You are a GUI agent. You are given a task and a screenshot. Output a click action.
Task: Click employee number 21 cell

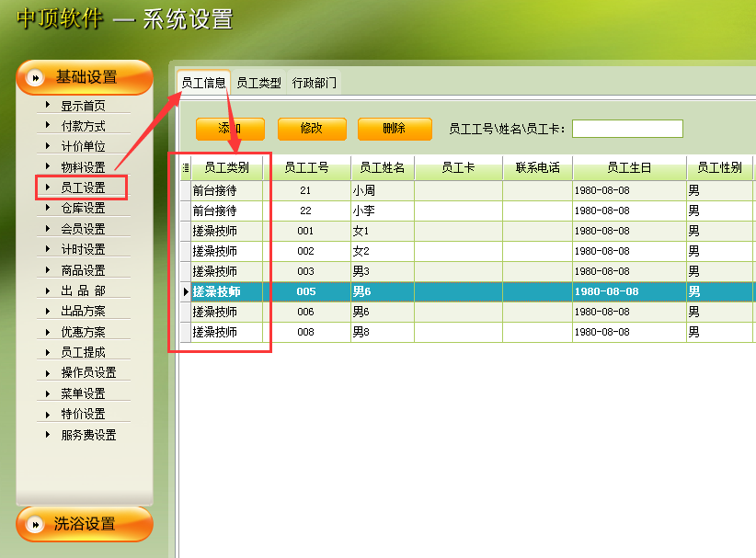(306, 191)
